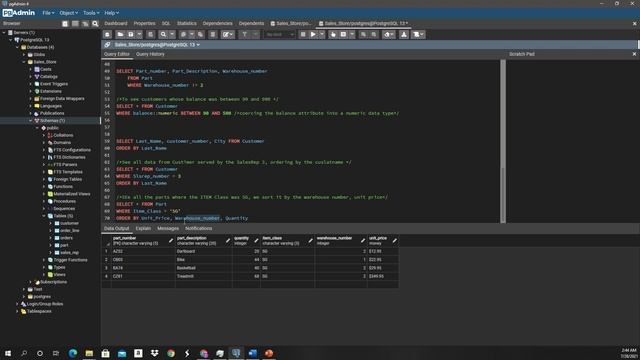Click edit pencil in warehouse_number column header

click(362, 241)
